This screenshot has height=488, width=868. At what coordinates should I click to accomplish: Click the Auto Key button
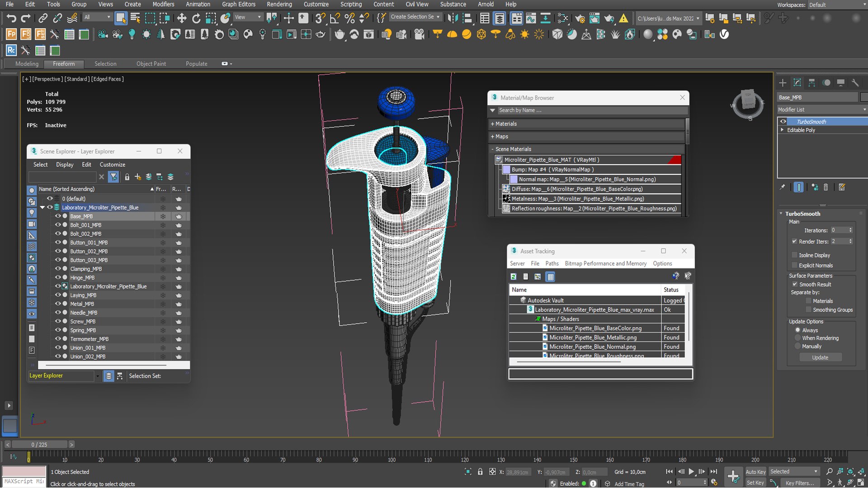pyautogui.click(x=755, y=472)
